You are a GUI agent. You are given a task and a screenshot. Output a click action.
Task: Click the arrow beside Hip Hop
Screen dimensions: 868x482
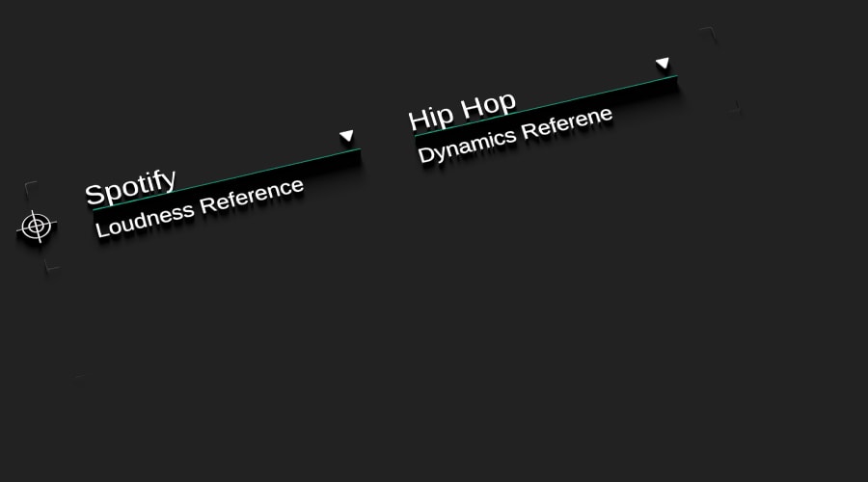coord(662,63)
